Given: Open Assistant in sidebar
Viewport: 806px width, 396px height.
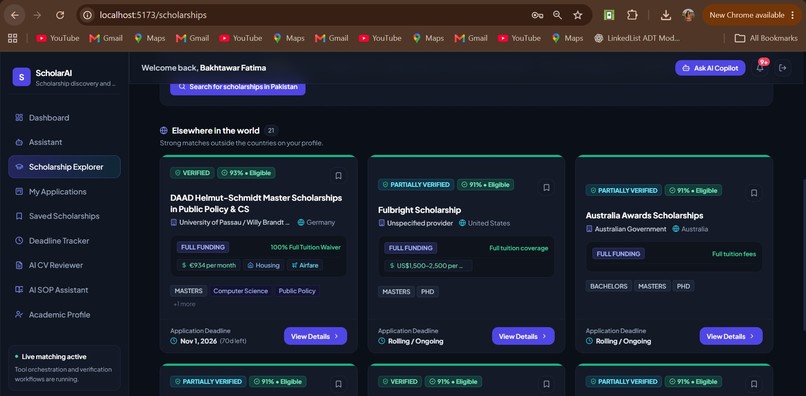Looking at the screenshot, I should tap(64, 142).
